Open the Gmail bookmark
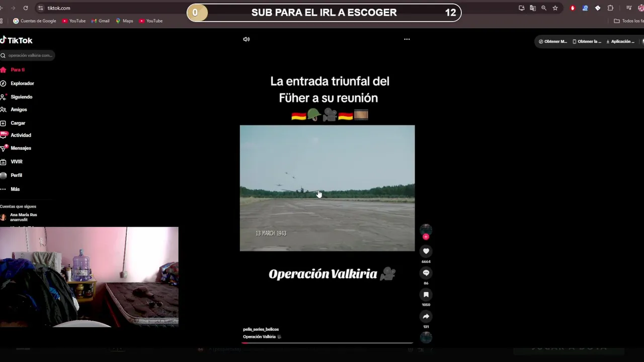The height and width of the screenshot is (362, 644). tap(101, 21)
